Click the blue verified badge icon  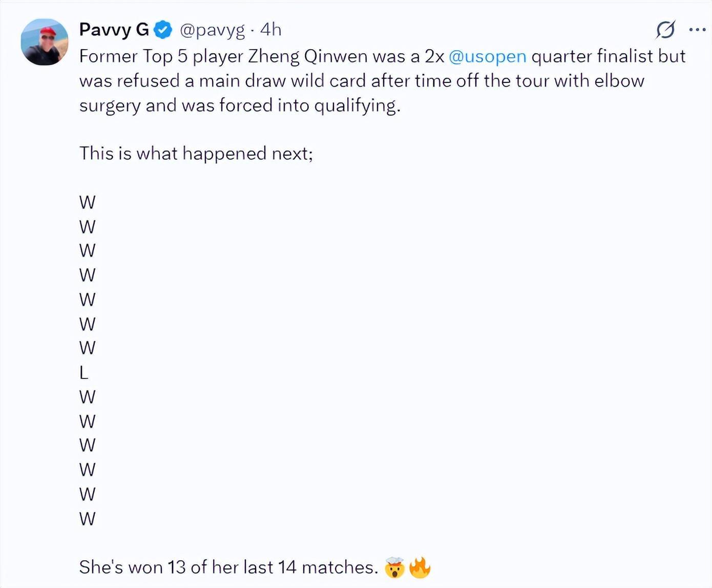163,30
